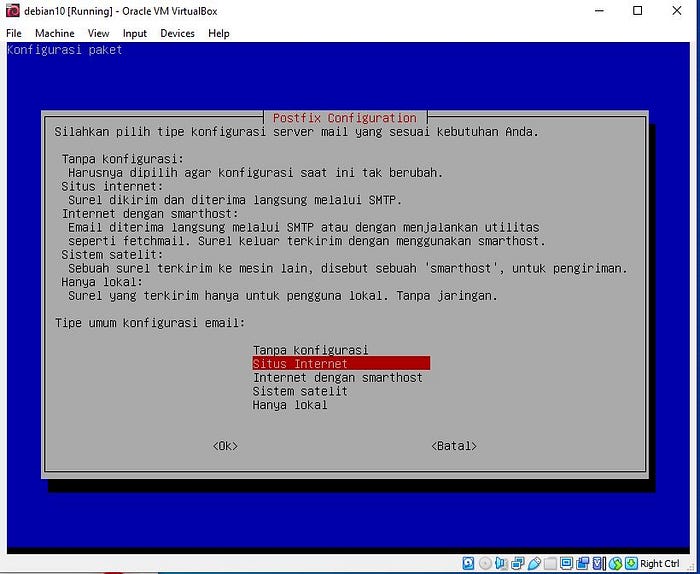Click the CPU virtualization status icon
This screenshot has width=700, height=574.
pyautogui.click(x=599, y=563)
